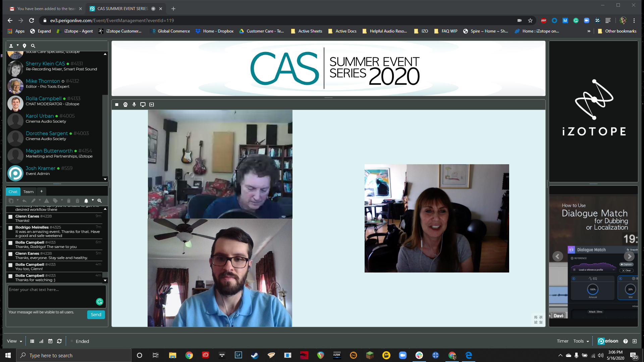Select the Chat tab

click(13, 191)
